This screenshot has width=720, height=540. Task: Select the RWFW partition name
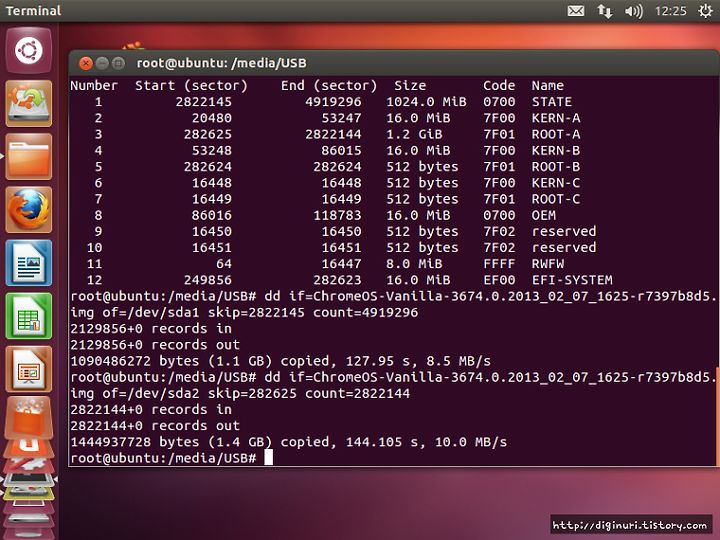548,264
